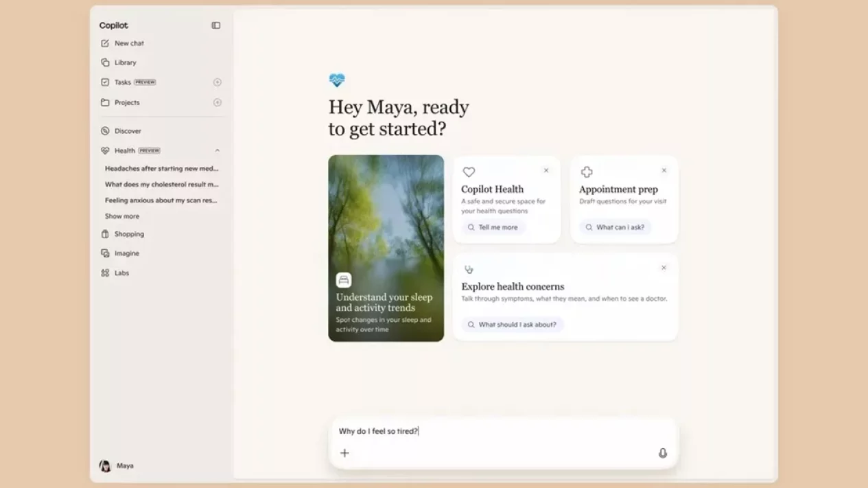Click the bed icon on sleep card
The width and height of the screenshot is (868, 488).
(x=344, y=280)
